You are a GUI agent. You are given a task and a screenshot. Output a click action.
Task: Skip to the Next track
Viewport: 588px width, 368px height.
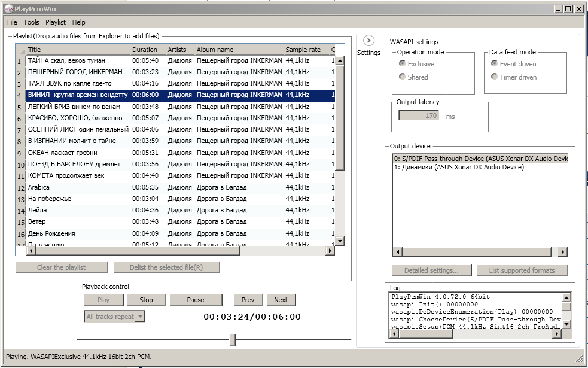coord(281,300)
